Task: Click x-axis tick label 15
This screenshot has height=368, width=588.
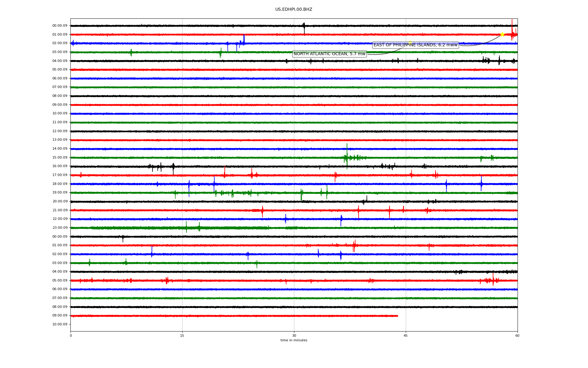Action: coord(182,335)
